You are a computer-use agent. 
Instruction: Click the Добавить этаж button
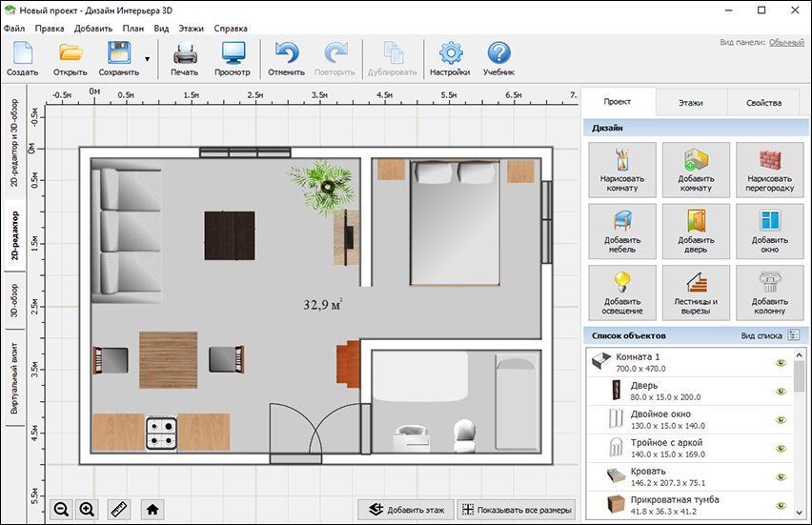(406, 510)
